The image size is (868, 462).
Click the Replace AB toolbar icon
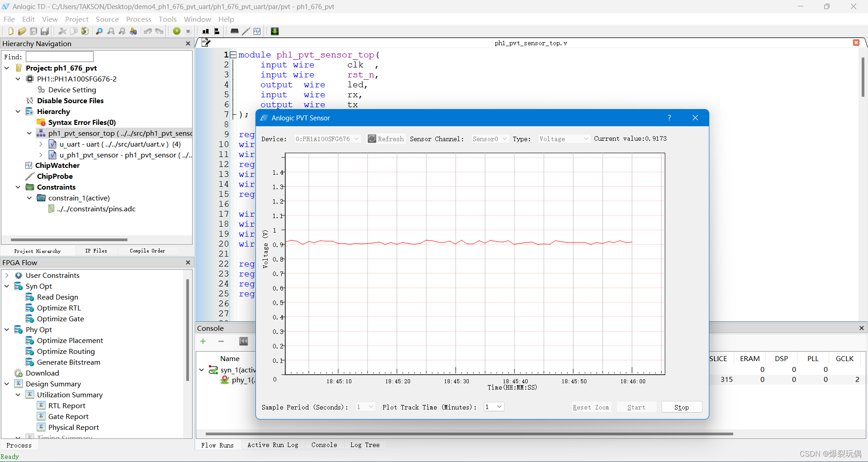133,31
